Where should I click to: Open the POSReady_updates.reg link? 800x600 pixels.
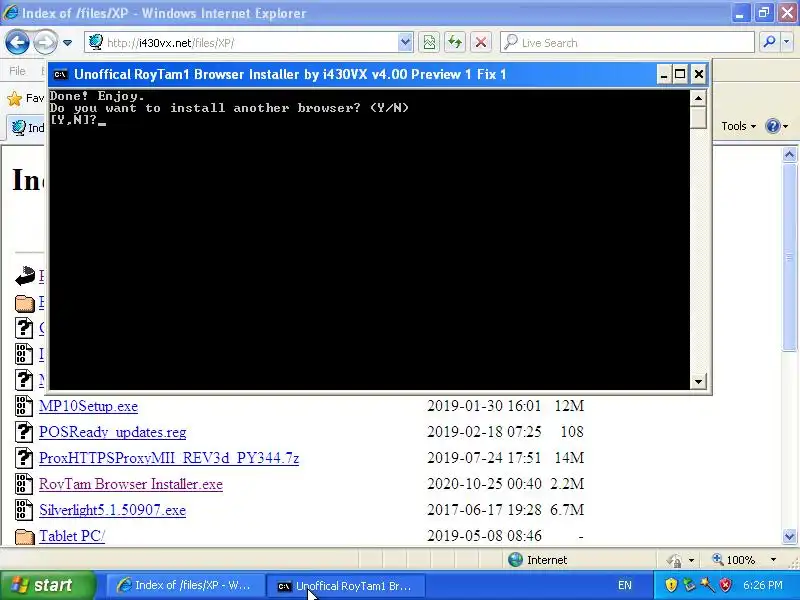click(113, 432)
